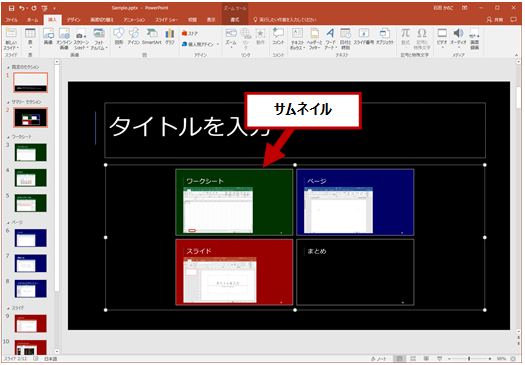Switch to the Slide Show (スライド ショー) tab
Image resolution: width=525 pixels, height=365 pixels.
click(x=166, y=20)
